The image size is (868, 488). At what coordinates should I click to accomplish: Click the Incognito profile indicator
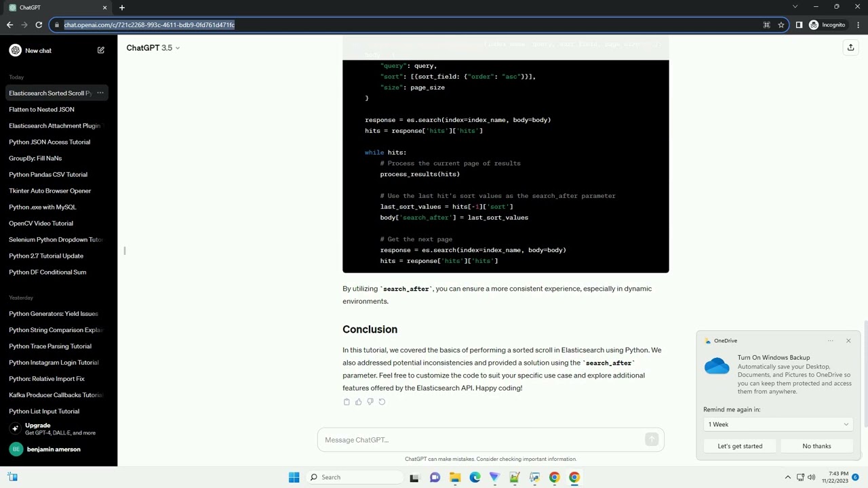click(827, 25)
